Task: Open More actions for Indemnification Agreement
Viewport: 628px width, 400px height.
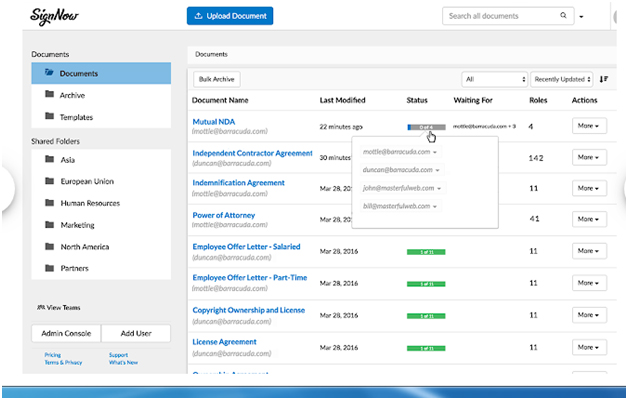Action: (x=589, y=188)
